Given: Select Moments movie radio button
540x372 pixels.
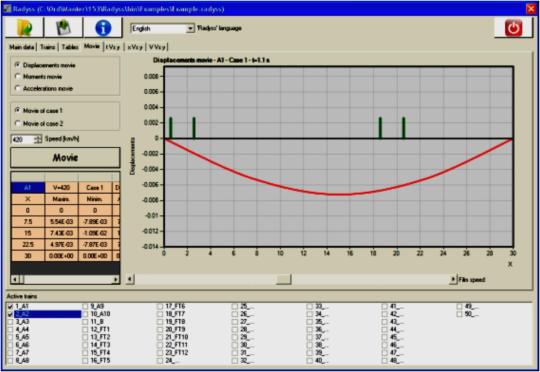Looking at the screenshot, I should [18, 76].
